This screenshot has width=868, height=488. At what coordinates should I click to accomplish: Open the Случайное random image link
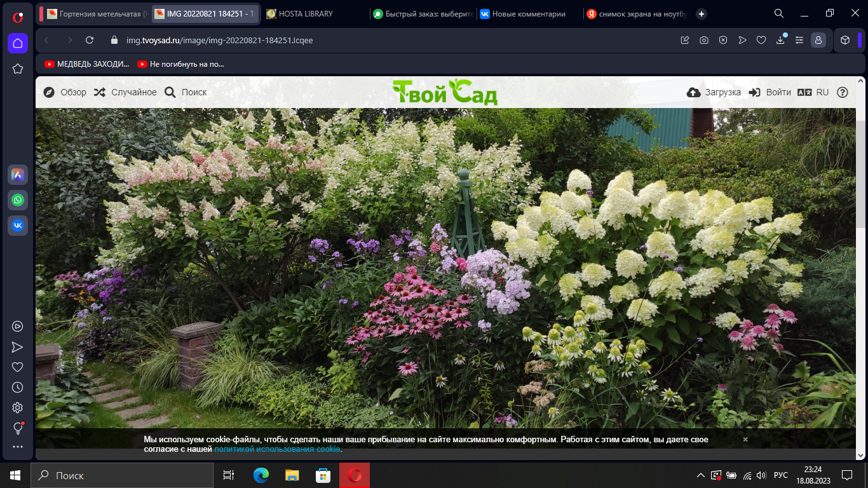(125, 92)
